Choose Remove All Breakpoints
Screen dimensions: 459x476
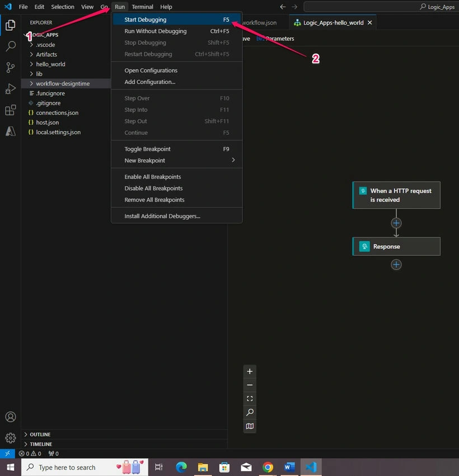pos(176,200)
